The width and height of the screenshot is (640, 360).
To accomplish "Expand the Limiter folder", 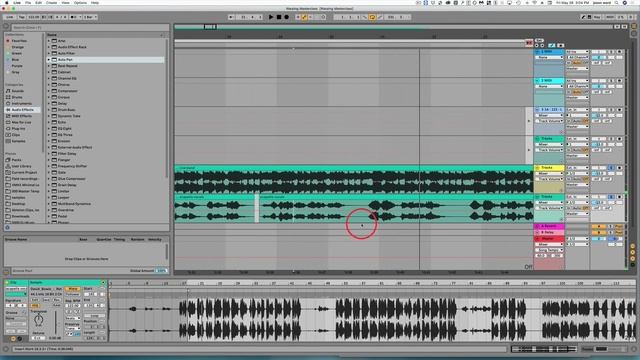I will [x=49, y=191].
